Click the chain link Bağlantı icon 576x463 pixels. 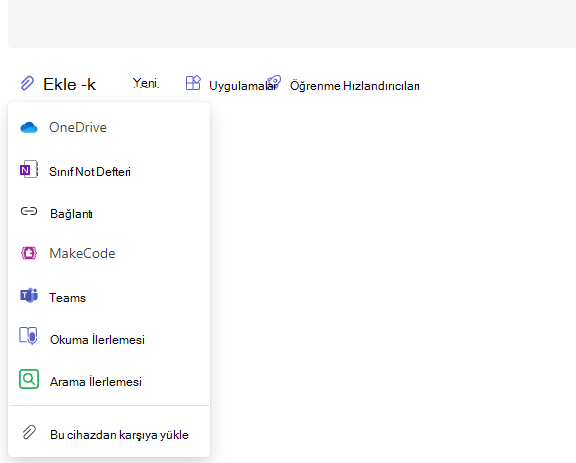tap(29, 211)
